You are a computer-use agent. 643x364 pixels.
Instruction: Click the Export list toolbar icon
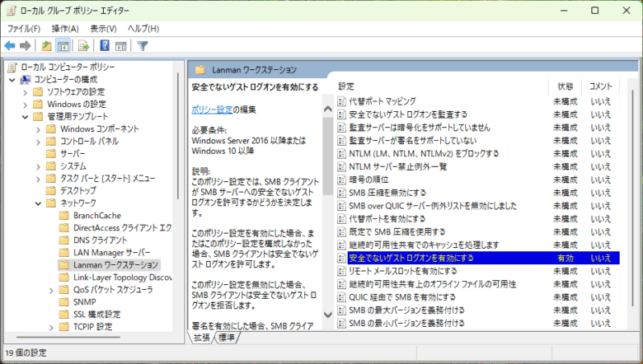83,46
